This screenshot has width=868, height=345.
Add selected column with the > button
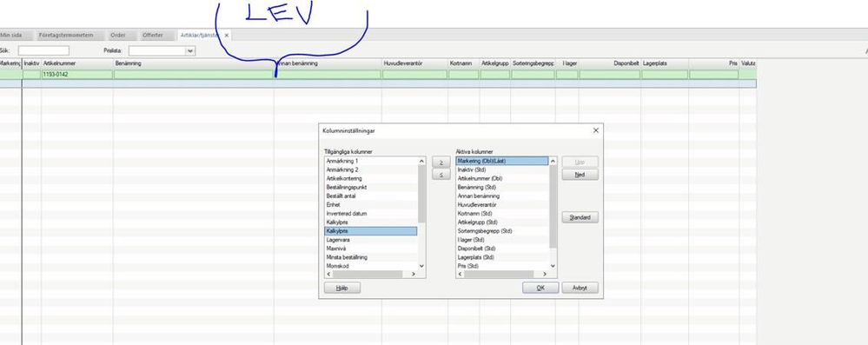pos(441,163)
